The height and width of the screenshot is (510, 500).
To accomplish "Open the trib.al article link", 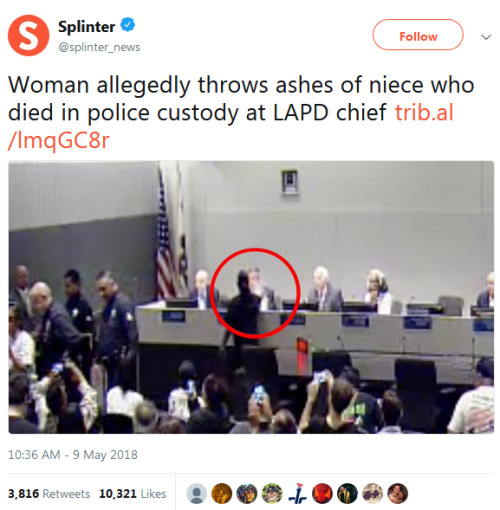I will [231, 126].
